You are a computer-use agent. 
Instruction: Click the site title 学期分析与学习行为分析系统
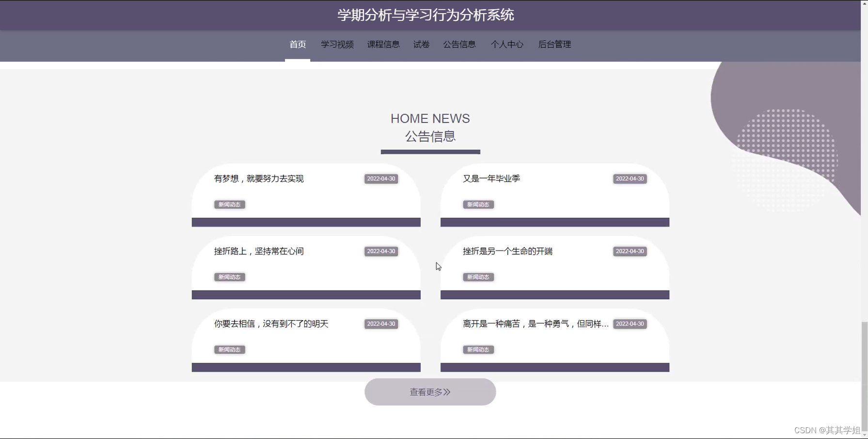[426, 15]
